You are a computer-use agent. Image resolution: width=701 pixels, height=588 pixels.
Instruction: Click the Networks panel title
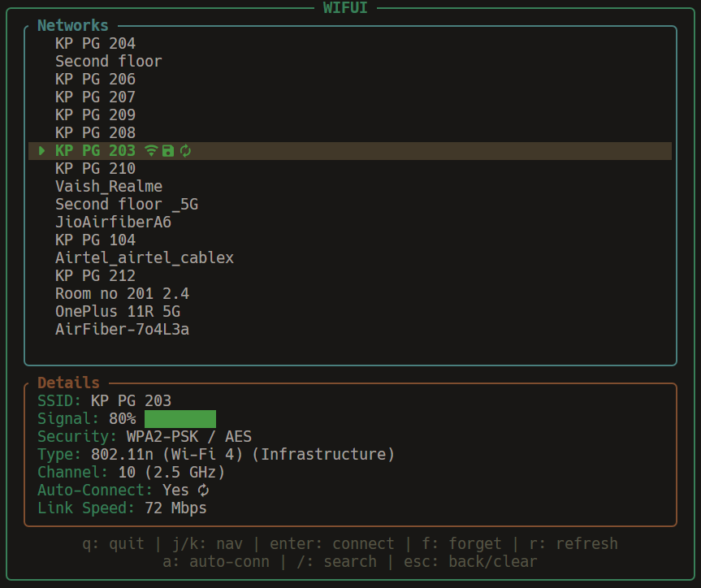tap(72, 26)
